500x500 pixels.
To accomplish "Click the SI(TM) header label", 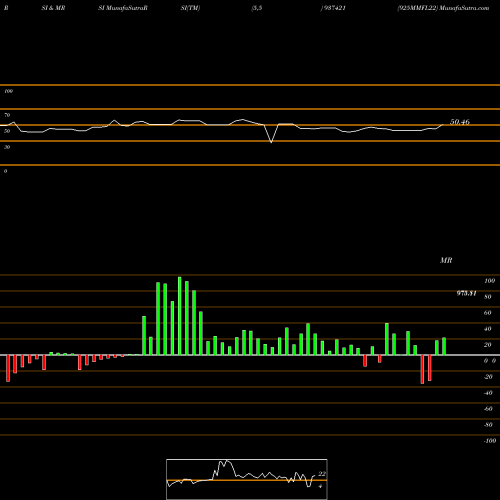I will point(190,8).
